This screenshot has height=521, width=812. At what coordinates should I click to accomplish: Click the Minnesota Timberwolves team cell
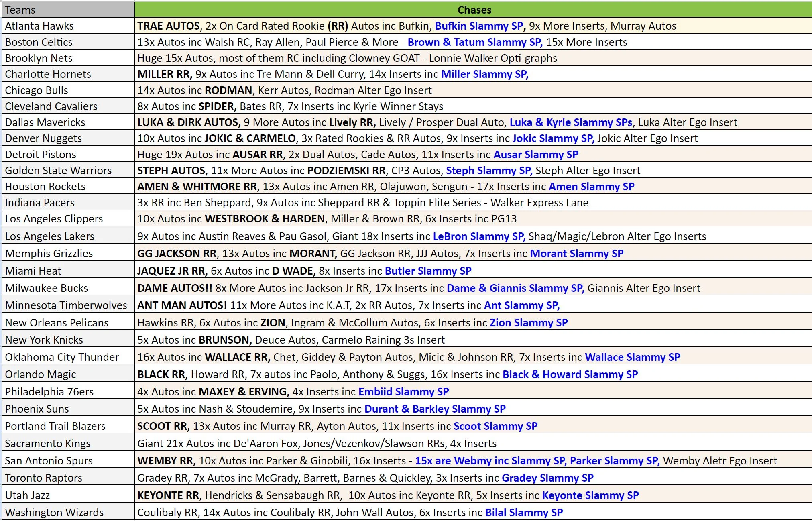[x=68, y=304]
